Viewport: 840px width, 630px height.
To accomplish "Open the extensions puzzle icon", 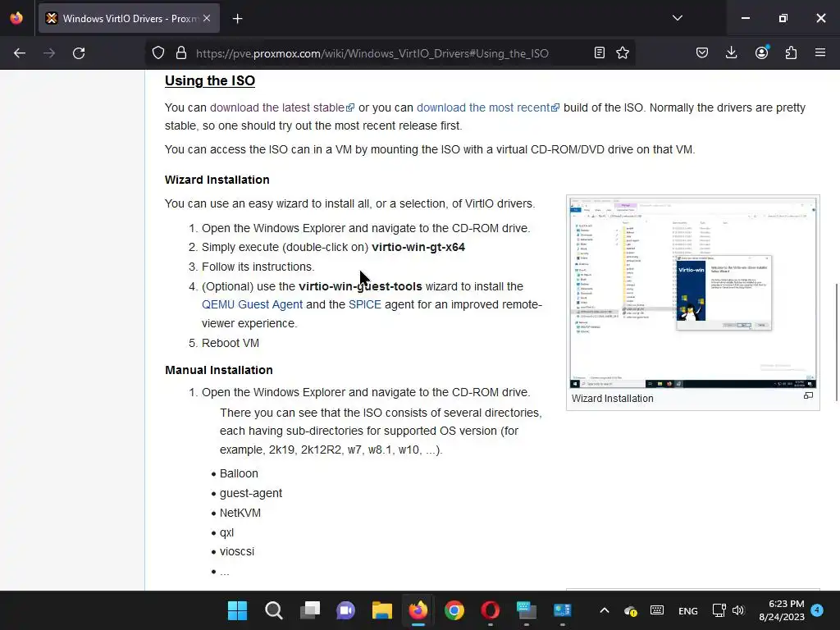I will [x=791, y=52].
